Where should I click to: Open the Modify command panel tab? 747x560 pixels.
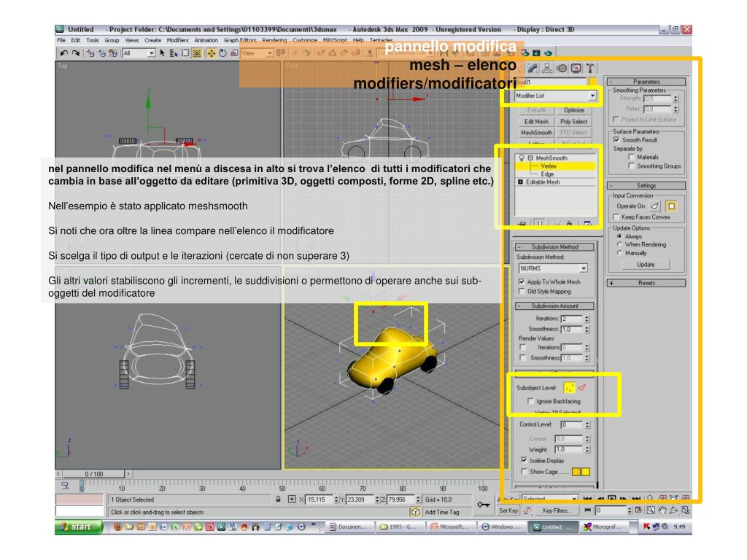point(533,69)
